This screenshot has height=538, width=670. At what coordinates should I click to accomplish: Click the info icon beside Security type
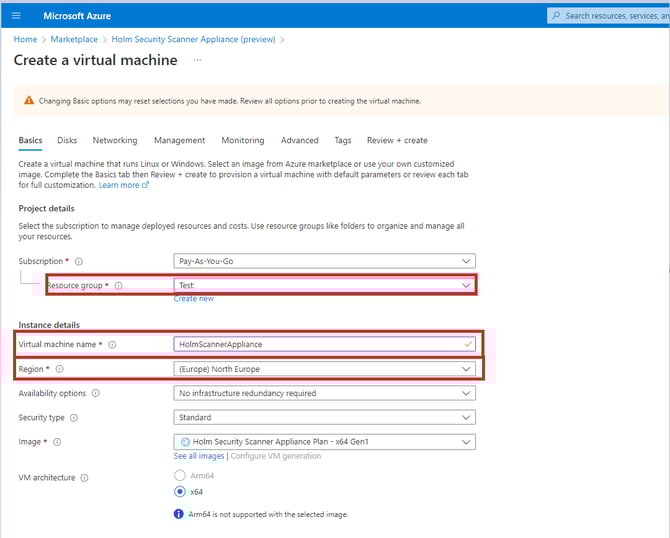pos(74,418)
